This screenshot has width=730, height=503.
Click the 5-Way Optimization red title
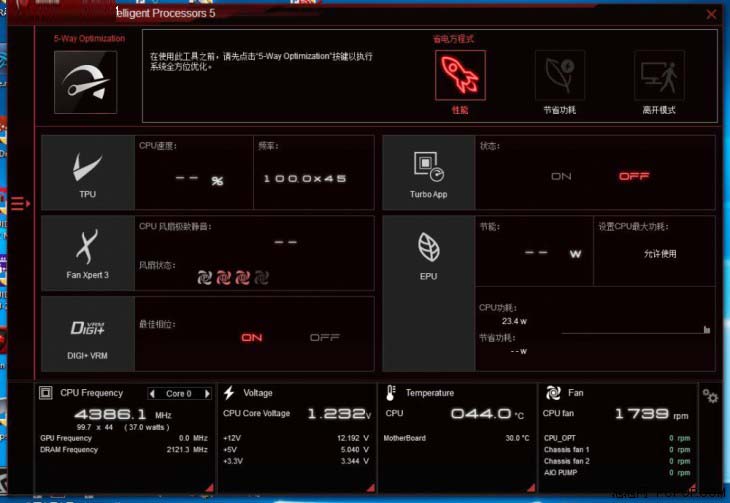(x=89, y=38)
